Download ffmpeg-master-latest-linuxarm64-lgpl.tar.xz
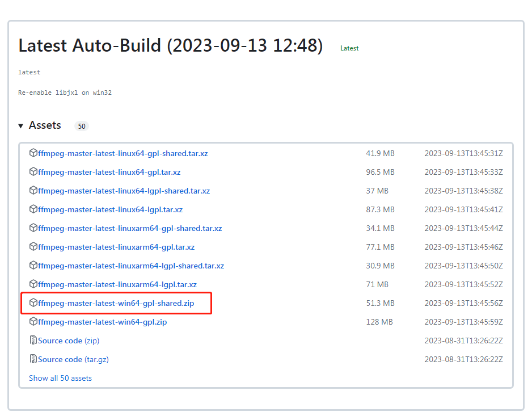Screen dimensions: 532x416 (117, 284)
